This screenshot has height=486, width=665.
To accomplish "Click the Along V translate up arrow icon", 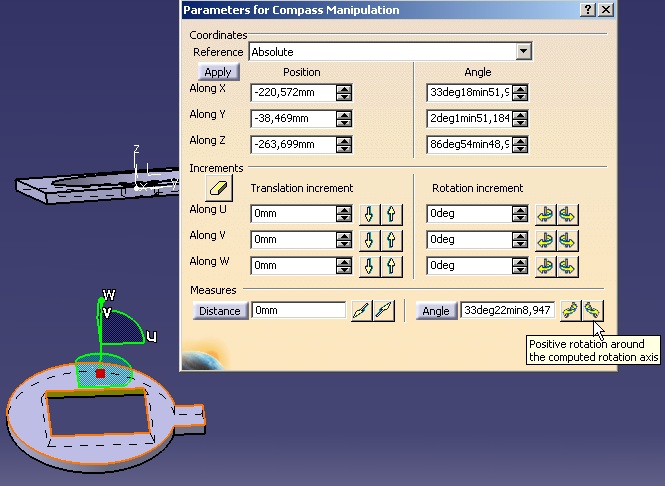I will [x=390, y=240].
